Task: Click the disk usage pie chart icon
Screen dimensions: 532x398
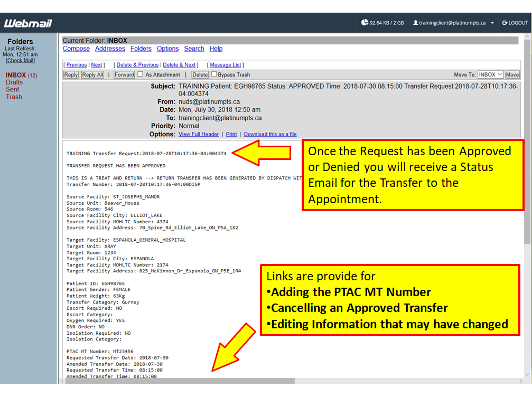Action: click(365, 23)
